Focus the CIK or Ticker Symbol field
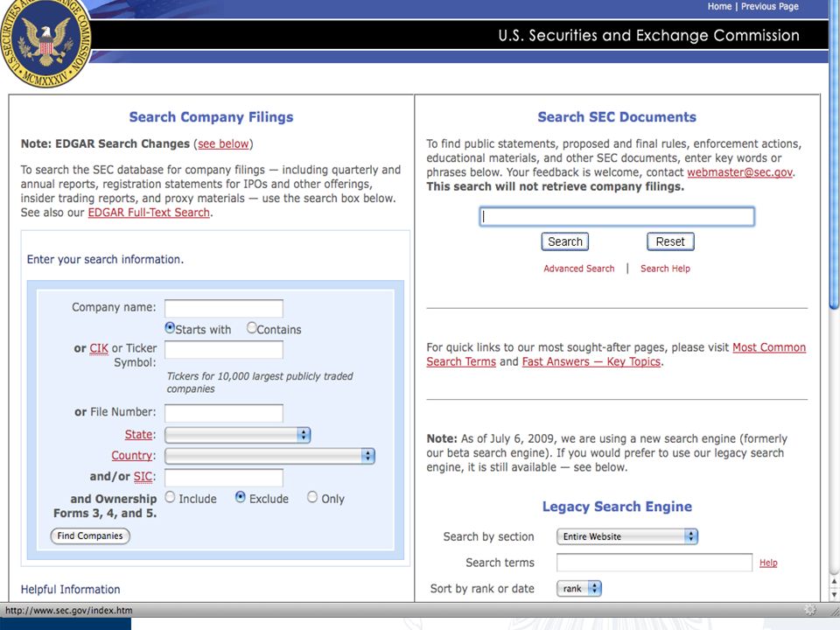This screenshot has width=840, height=630. point(224,350)
